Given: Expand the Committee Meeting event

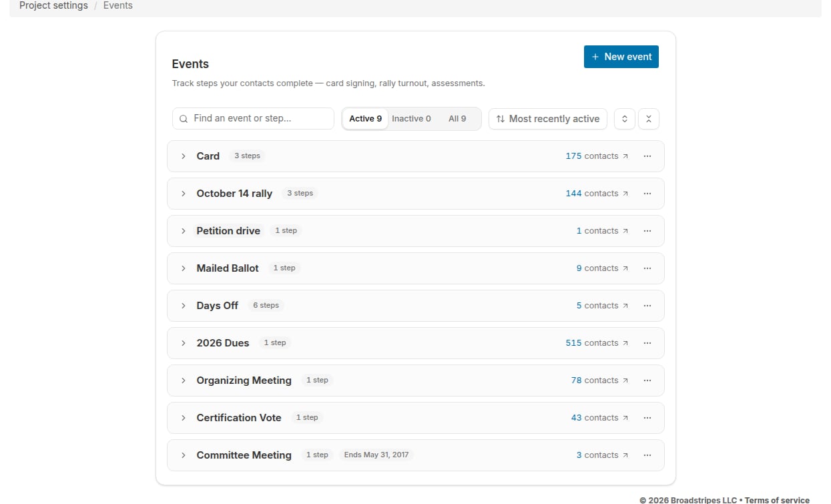Looking at the screenshot, I should click(184, 455).
